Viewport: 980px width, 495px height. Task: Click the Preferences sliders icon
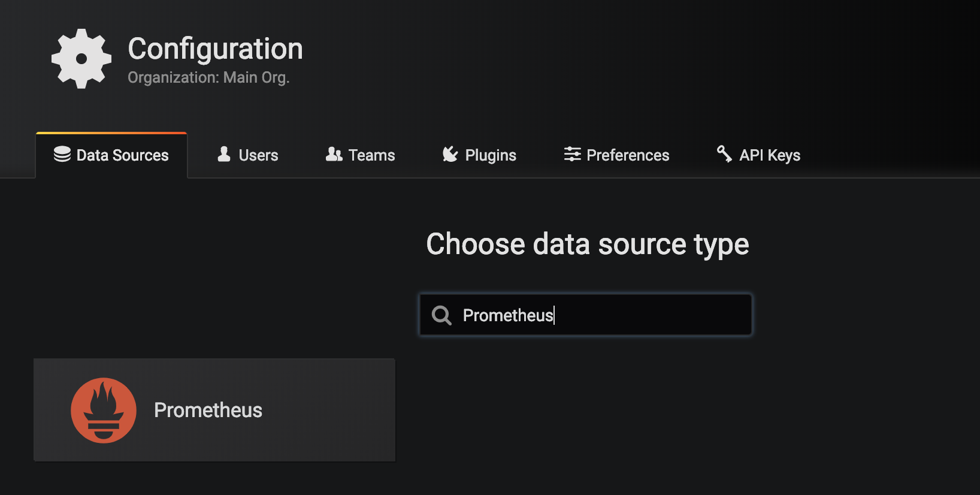(x=572, y=155)
